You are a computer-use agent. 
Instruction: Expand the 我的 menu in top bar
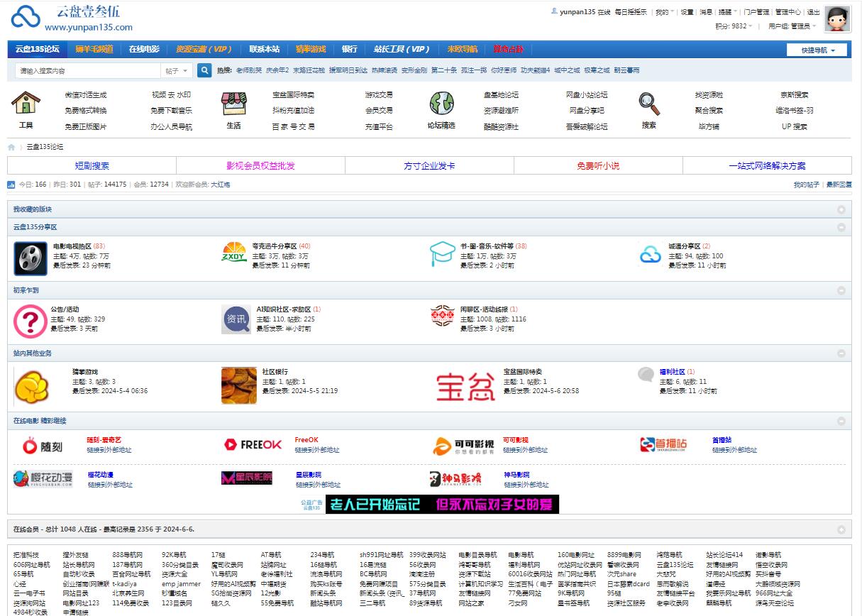(x=663, y=12)
